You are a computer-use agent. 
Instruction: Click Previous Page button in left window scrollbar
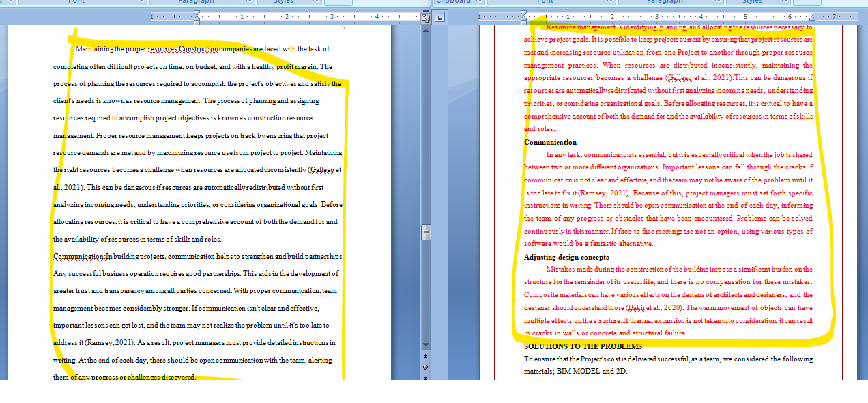pos(426,356)
